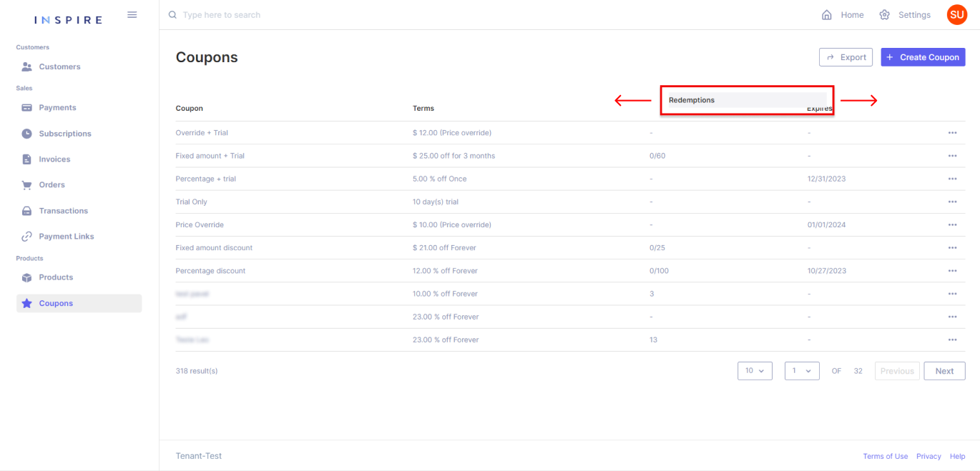The width and height of the screenshot is (980, 471).
Task: Select Coupons in the sidebar
Action: pos(79,303)
